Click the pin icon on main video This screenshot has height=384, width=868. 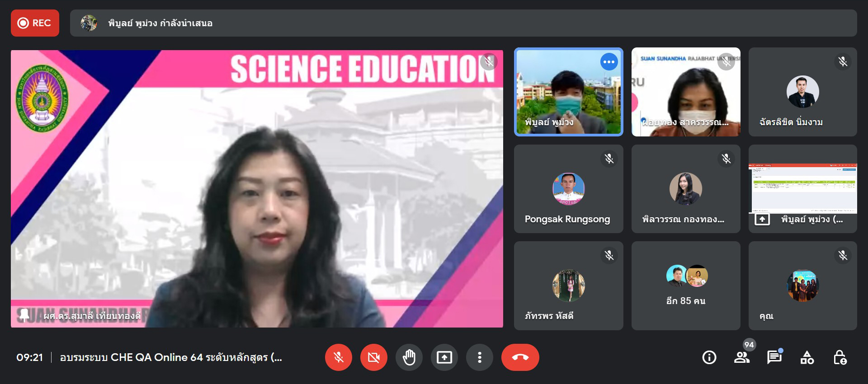(24, 314)
